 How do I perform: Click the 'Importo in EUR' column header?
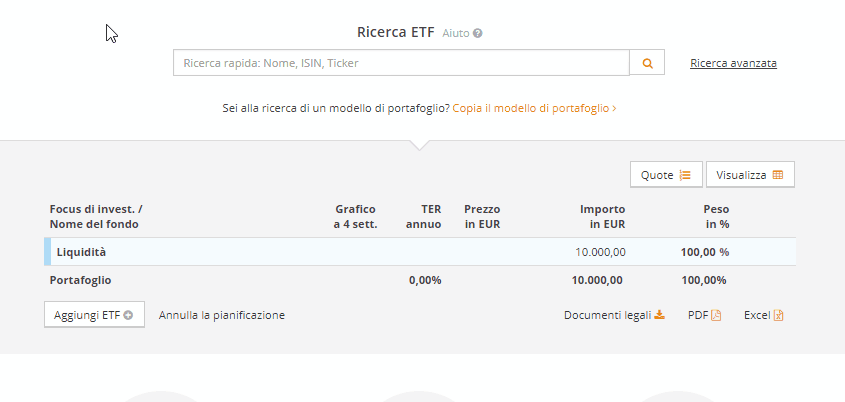click(602, 216)
